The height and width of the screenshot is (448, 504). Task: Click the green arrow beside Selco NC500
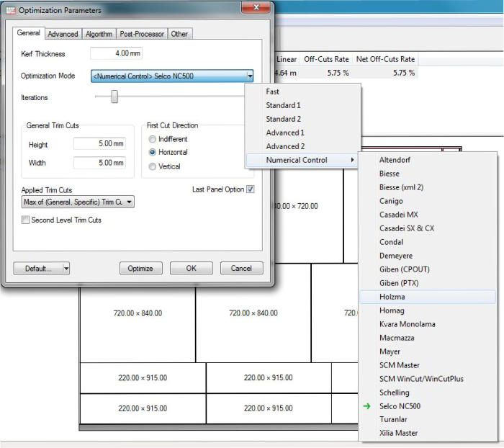(x=368, y=406)
